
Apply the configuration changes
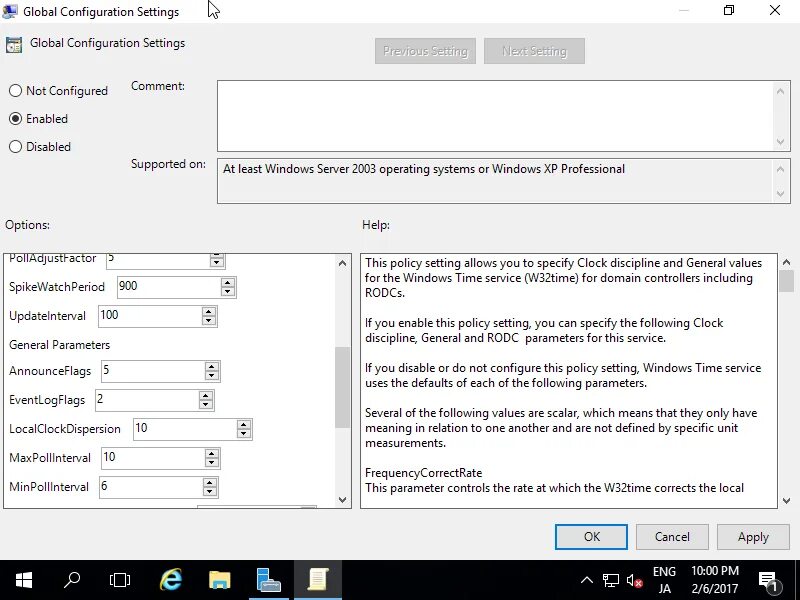tap(753, 537)
